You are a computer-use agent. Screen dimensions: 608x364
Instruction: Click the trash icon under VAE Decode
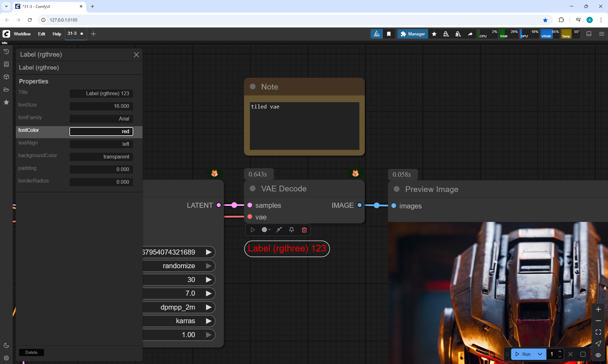tap(304, 230)
